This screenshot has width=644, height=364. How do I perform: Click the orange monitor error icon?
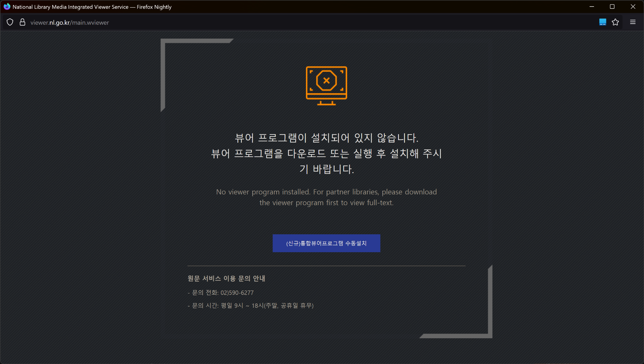coord(326,85)
